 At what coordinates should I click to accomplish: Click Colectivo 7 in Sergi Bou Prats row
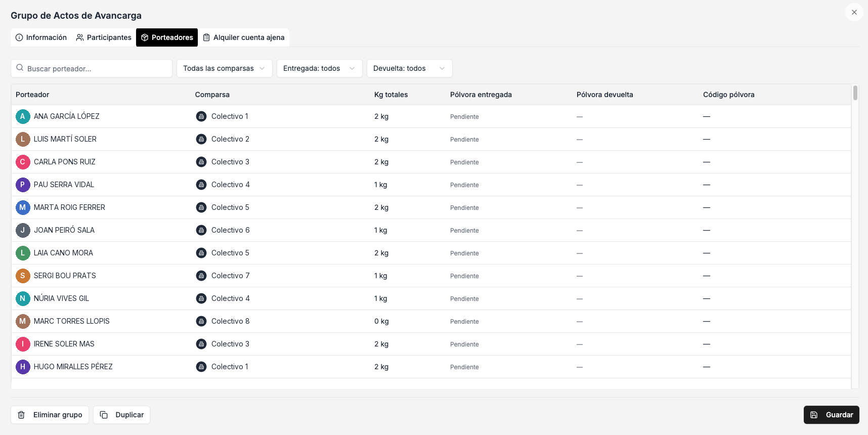pos(231,276)
